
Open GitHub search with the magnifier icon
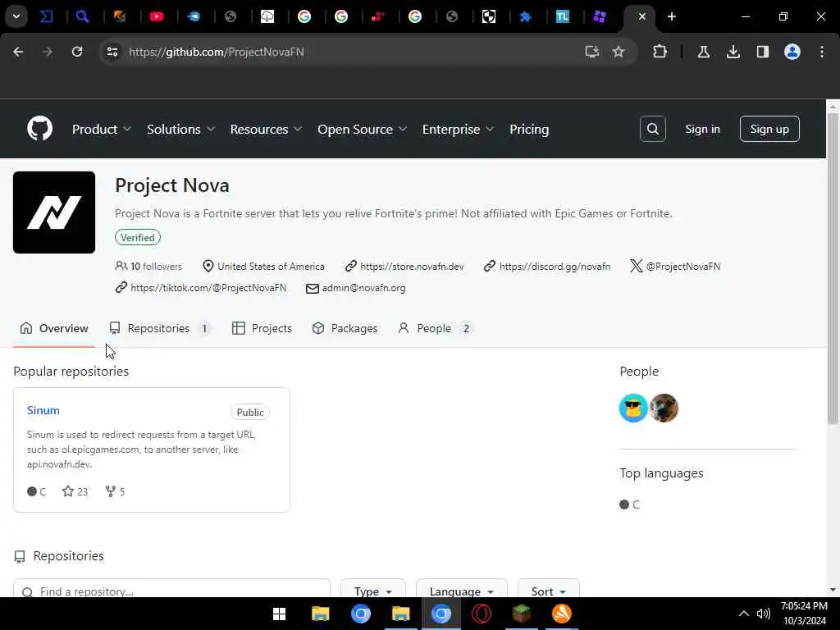[x=652, y=129]
